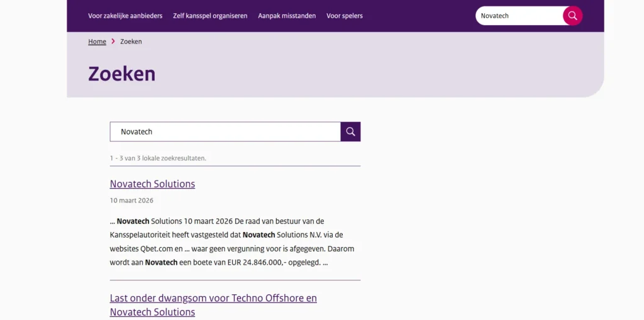
Task: Focus the header search field with Novatech
Action: [x=519, y=16]
